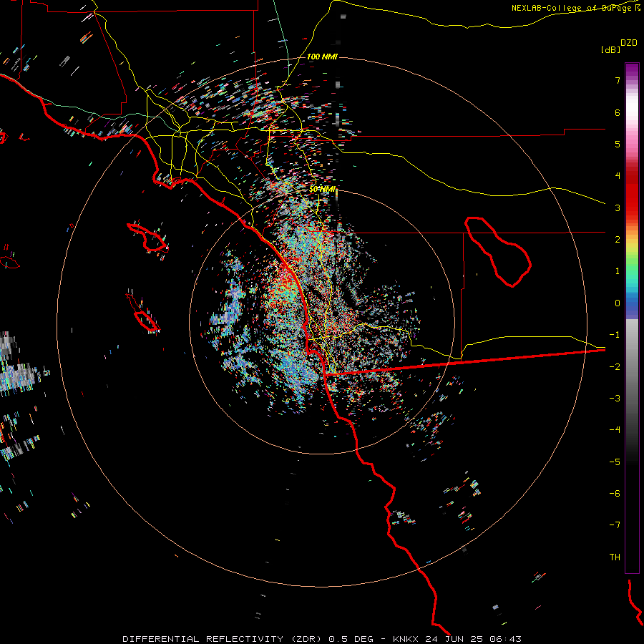644x644 pixels.
Task: Click the TH threshold label on colorbar
Action: click(615, 557)
